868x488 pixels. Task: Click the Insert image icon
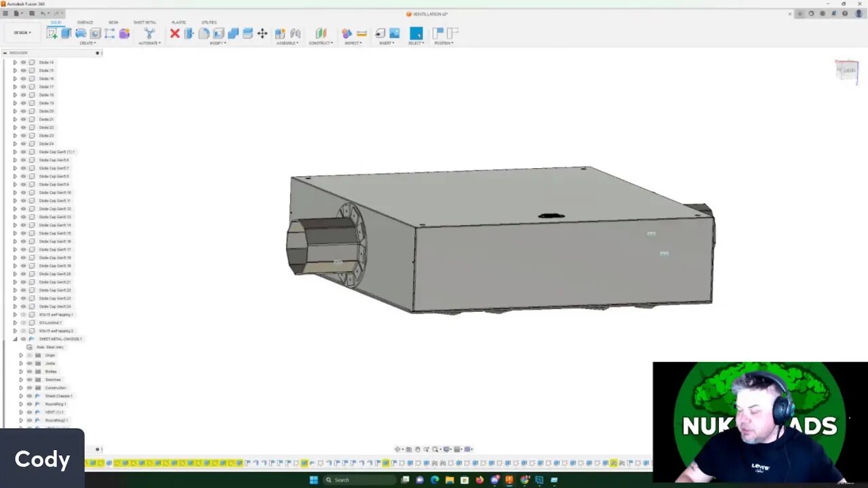(x=394, y=33)
